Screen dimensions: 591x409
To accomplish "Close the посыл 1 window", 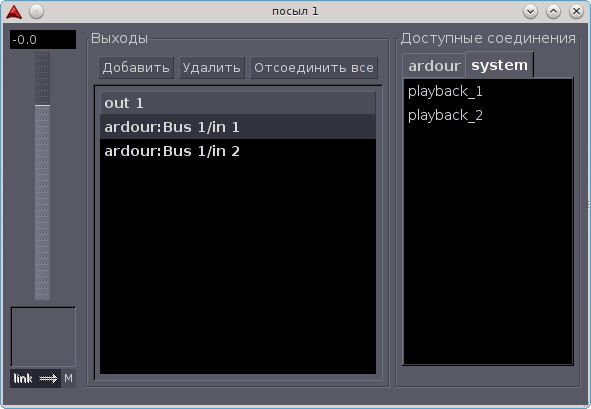I will pyautogui.click(x=576, y=12).
